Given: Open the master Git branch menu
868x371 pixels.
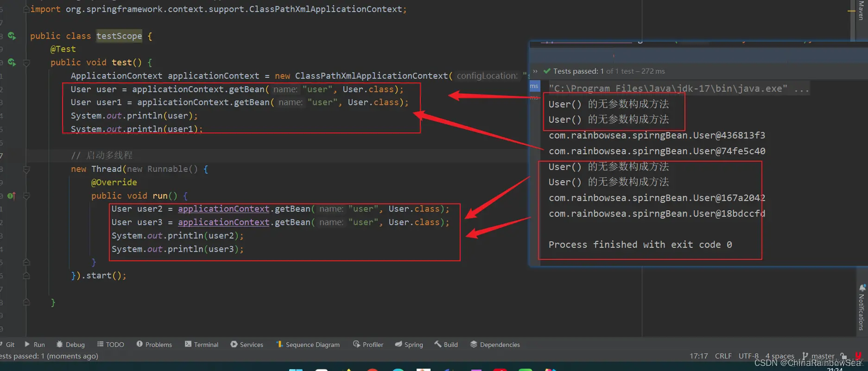Looking at the screenshot, I should [818, 356].
